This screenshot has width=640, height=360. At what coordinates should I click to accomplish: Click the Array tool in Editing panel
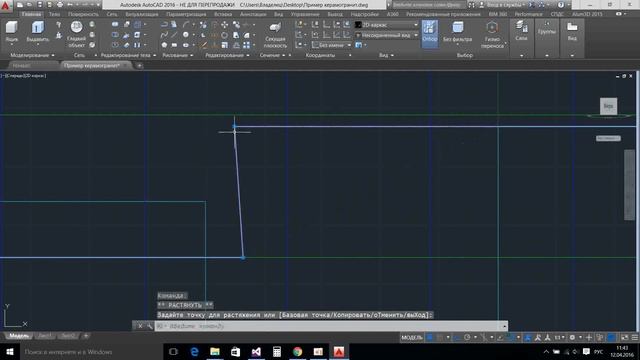(247, 45)
